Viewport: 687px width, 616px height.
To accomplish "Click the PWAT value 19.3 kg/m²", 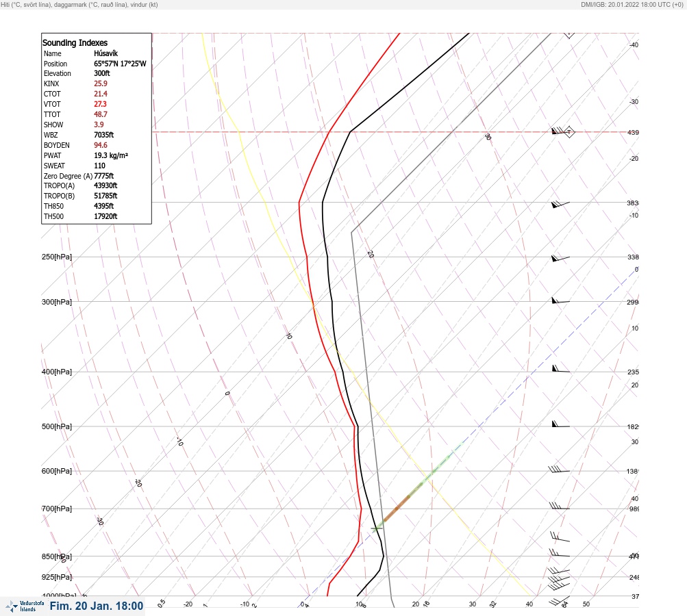I will (x=111, y=155).
